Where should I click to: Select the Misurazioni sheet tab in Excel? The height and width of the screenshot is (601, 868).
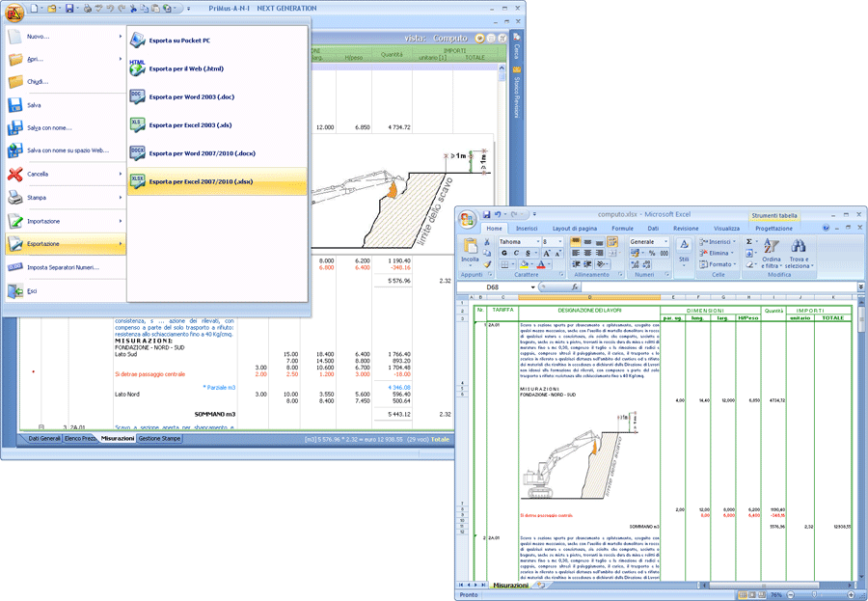click(510, 585)
